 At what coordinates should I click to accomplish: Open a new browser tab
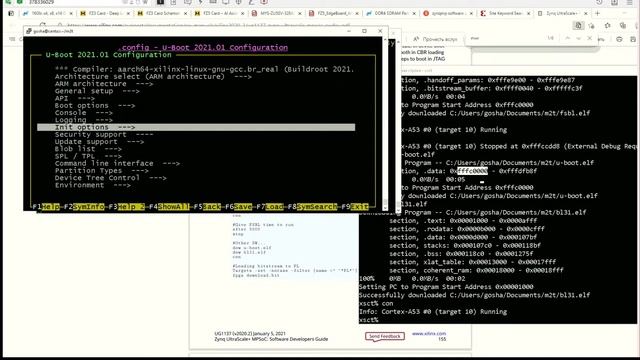pos(598,13)
